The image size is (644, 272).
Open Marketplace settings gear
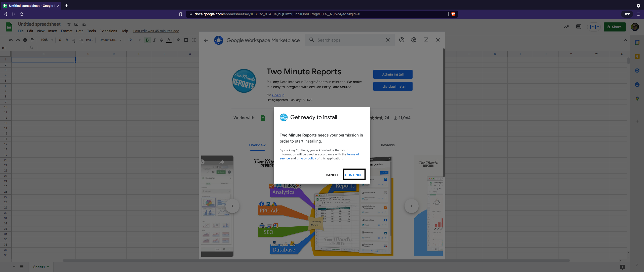pyautogui.click(x=414, y=40)
